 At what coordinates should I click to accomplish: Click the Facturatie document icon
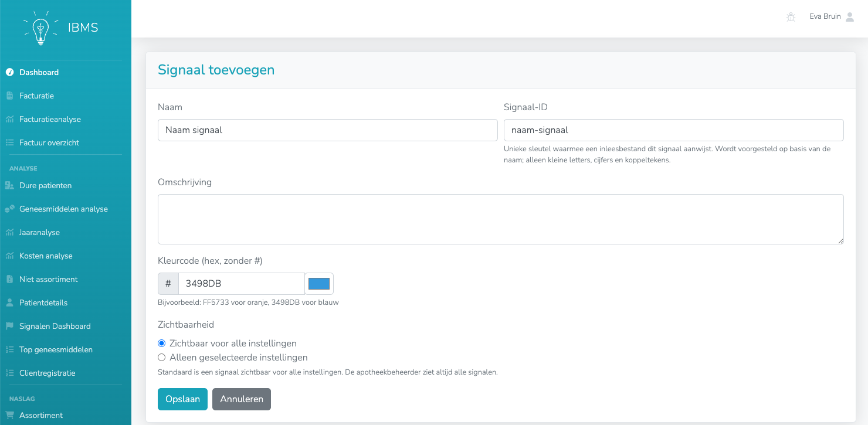[9, 96]
